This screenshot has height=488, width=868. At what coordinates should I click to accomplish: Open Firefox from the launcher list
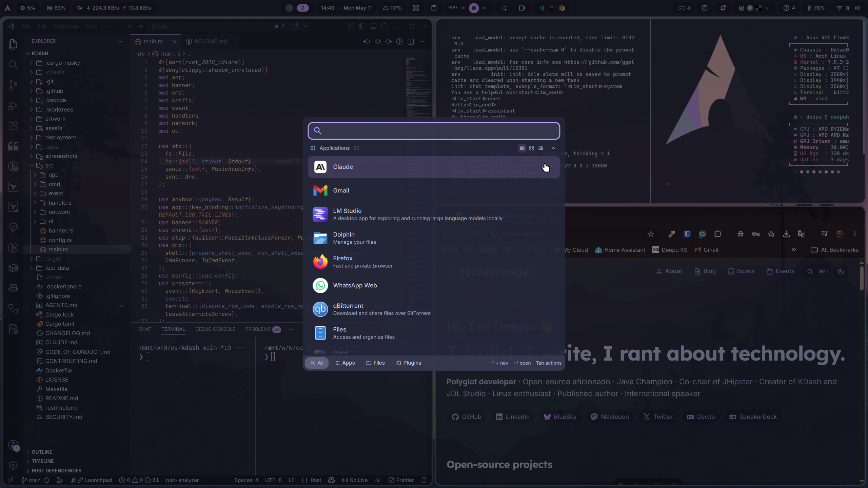(x=434, y=262)
